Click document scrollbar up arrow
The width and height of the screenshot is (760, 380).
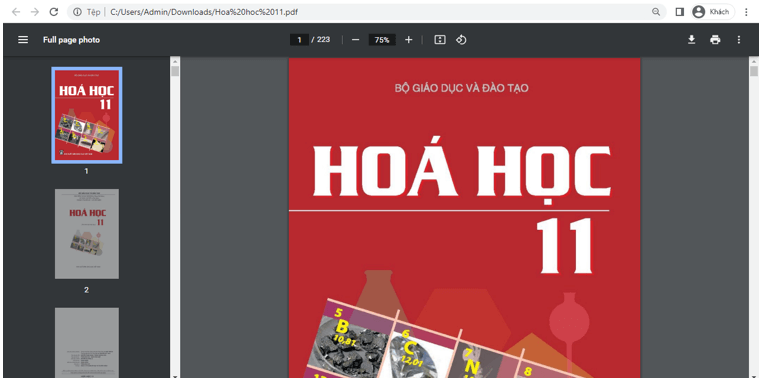754,61
